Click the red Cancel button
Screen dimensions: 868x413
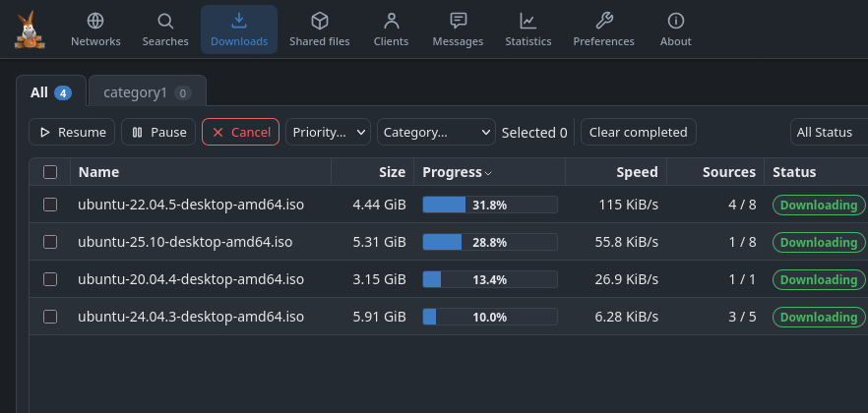[x=240, y=132]
